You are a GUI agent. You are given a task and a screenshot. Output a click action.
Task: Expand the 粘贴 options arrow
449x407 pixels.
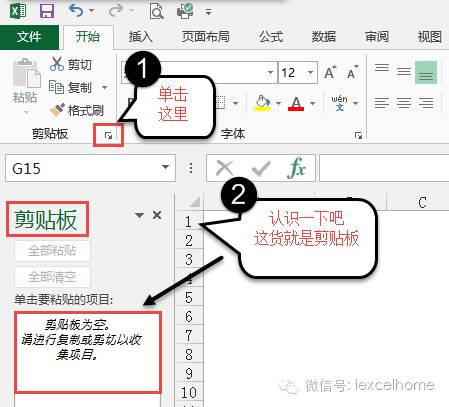click(x=26, y=112)
